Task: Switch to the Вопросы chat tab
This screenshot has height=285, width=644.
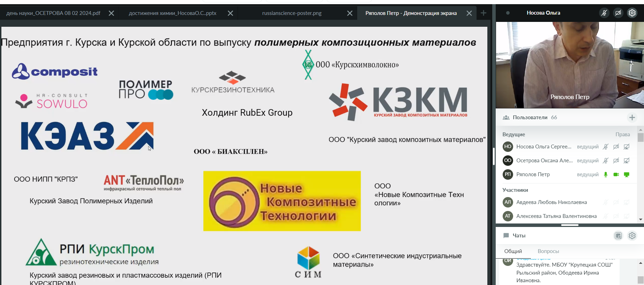Action: (548, 251)
